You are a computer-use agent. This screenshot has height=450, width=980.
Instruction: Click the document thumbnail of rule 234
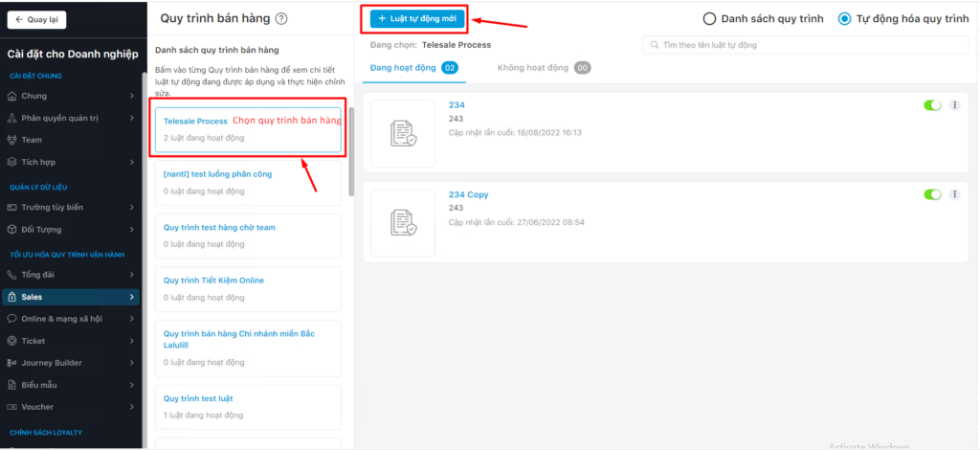pos(403,134)
